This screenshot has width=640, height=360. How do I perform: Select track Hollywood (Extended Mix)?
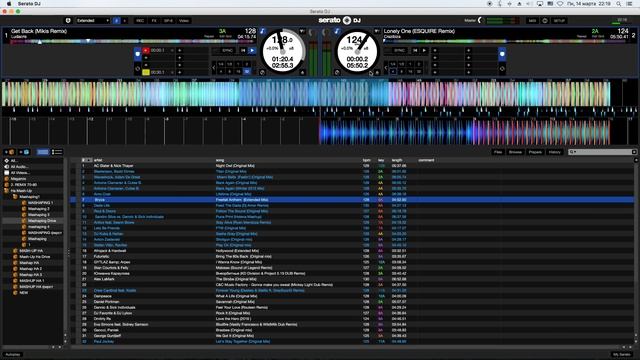click(237, 251)
